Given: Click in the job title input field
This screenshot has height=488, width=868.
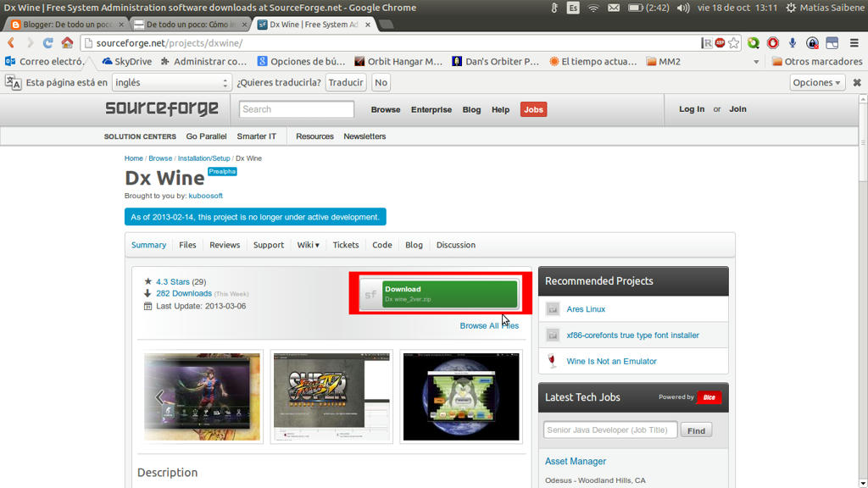Looking at the screenshot, I should pos(610,430).
